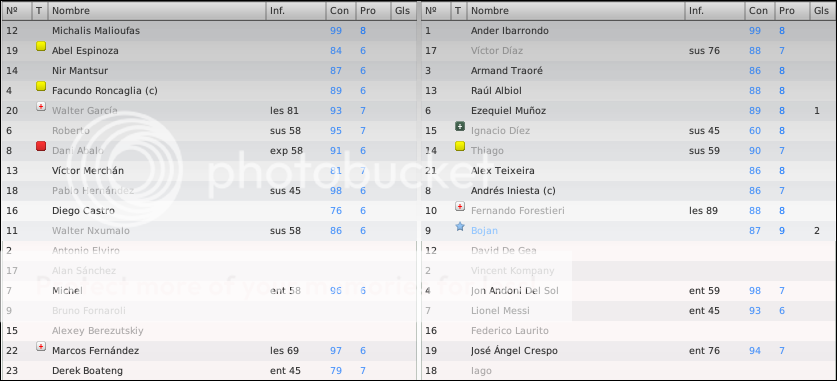
Task: Sort left table by Nombre column
Action: pyautogui.click(x=156, y=11)
